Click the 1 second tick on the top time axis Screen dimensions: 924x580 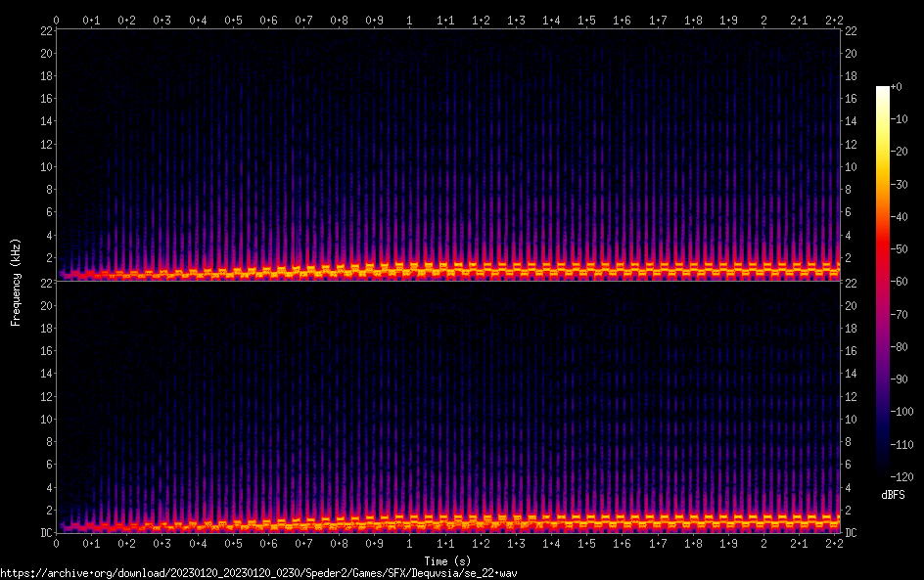409,20
